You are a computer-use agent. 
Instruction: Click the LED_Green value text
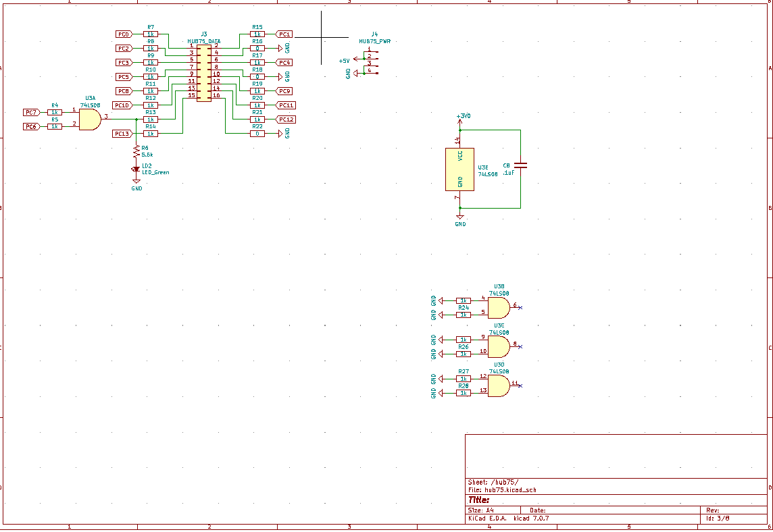click(155, 172)
